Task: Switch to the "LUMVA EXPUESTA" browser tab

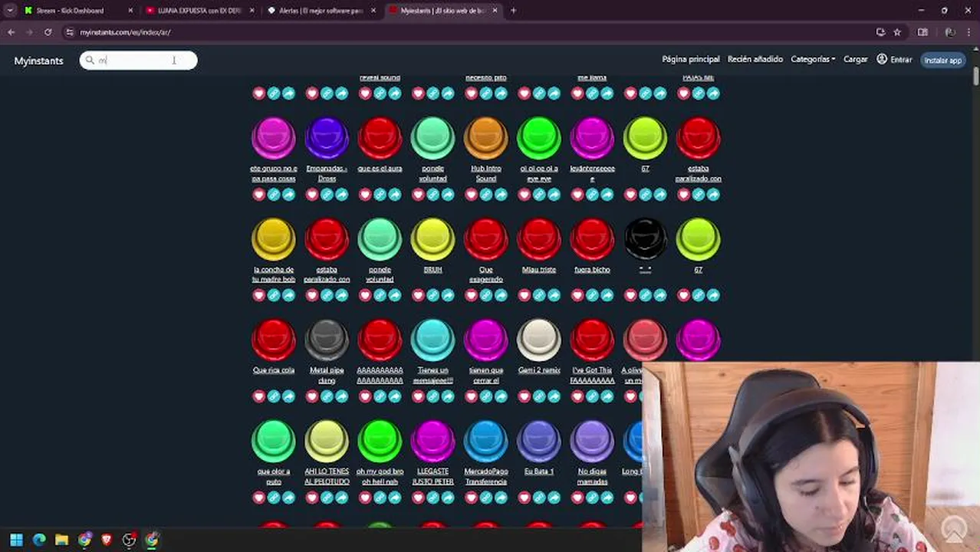Action: click(201, 11)
